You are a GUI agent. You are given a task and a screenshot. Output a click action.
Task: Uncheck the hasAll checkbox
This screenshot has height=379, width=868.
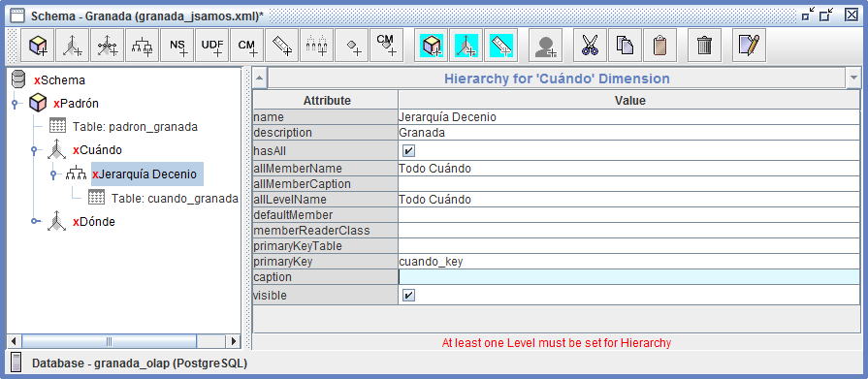408,150
